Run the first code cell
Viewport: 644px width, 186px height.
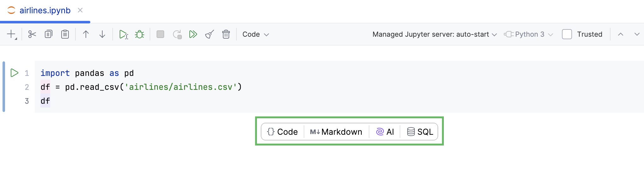tap(14, 73)
